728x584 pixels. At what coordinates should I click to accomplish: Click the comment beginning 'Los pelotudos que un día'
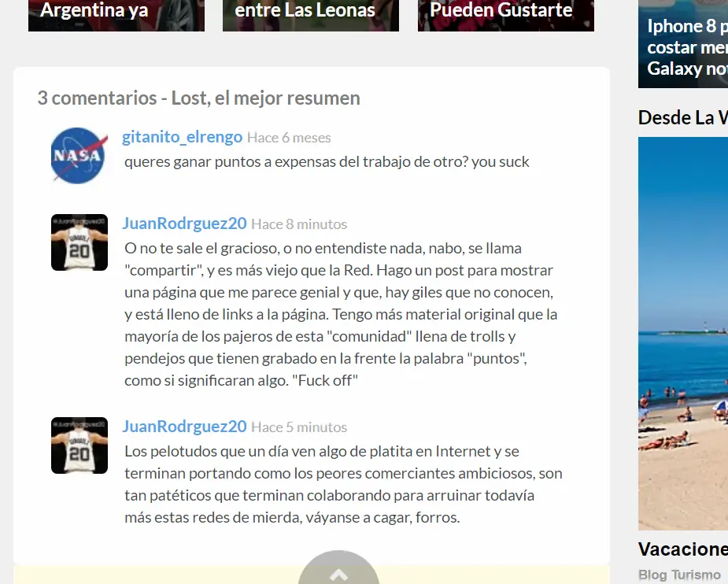[343, 484]
